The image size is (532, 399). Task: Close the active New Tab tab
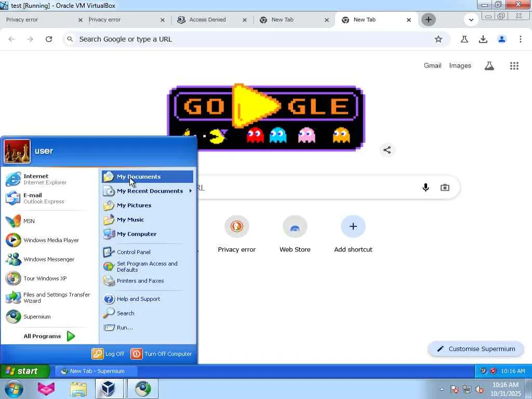(409, 20)
